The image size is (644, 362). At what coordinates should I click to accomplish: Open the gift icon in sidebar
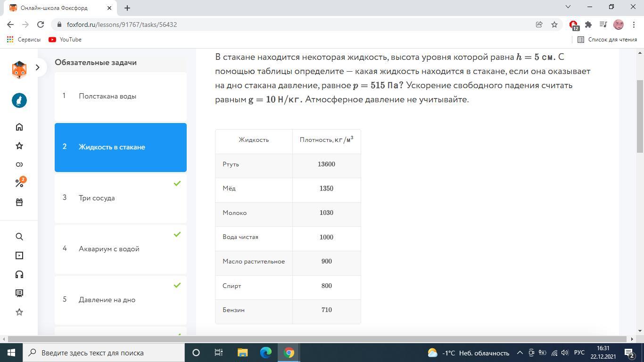[x=19, y=202]
